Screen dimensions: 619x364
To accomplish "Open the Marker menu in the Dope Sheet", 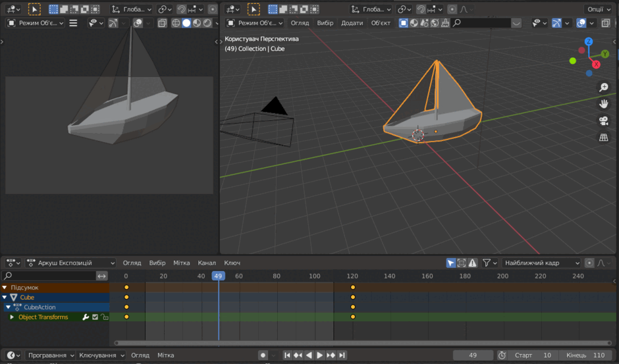I will tap(181, 263).
